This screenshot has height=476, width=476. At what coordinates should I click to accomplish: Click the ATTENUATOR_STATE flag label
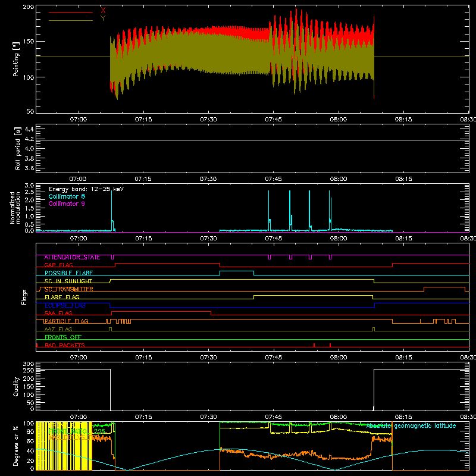(72, 258)
